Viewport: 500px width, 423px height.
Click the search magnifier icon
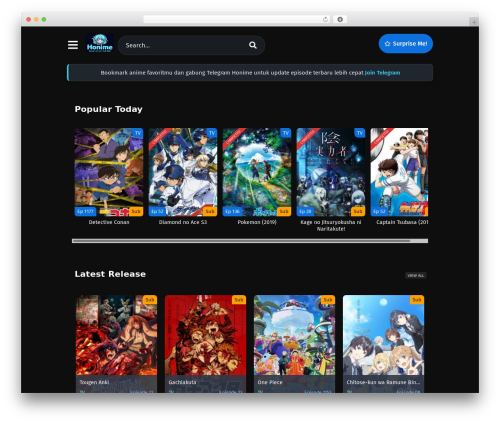click(253, 45)
